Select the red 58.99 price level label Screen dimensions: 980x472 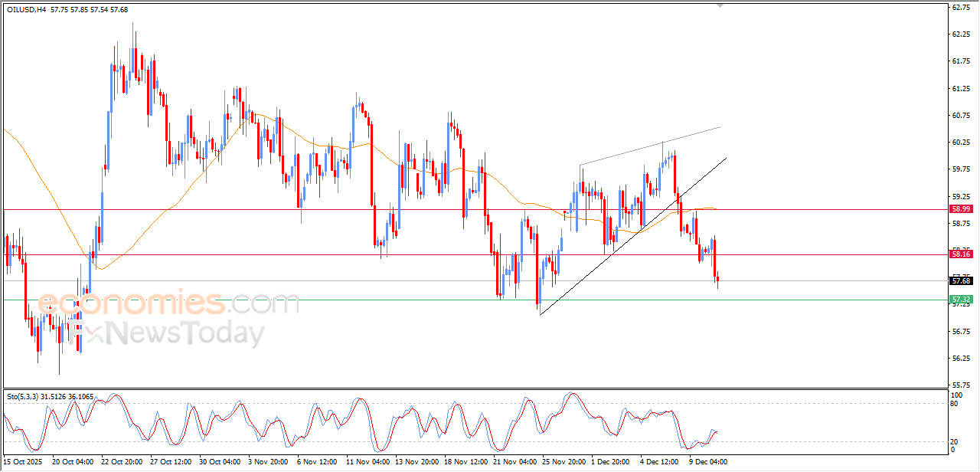[961, 208]
